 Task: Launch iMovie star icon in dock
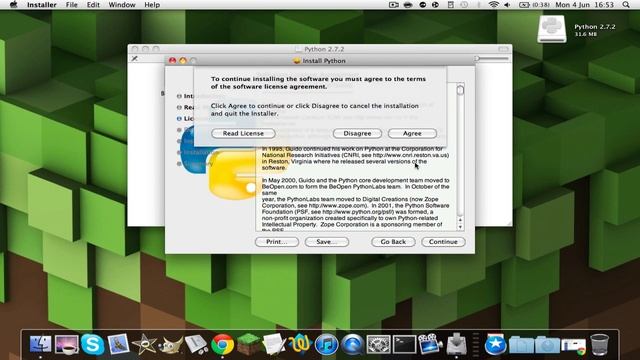pos(144,344)
